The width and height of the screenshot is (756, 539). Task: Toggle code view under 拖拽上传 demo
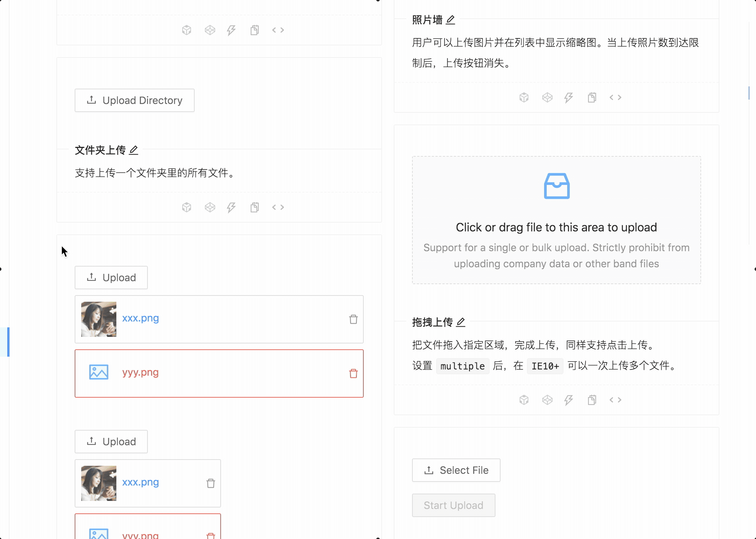615,400
